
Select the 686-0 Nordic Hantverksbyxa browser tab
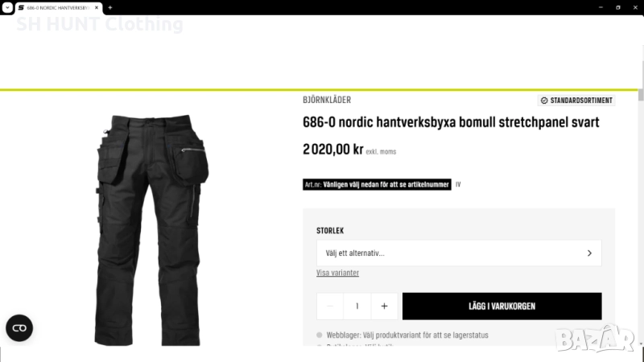(x=57, y=8)
